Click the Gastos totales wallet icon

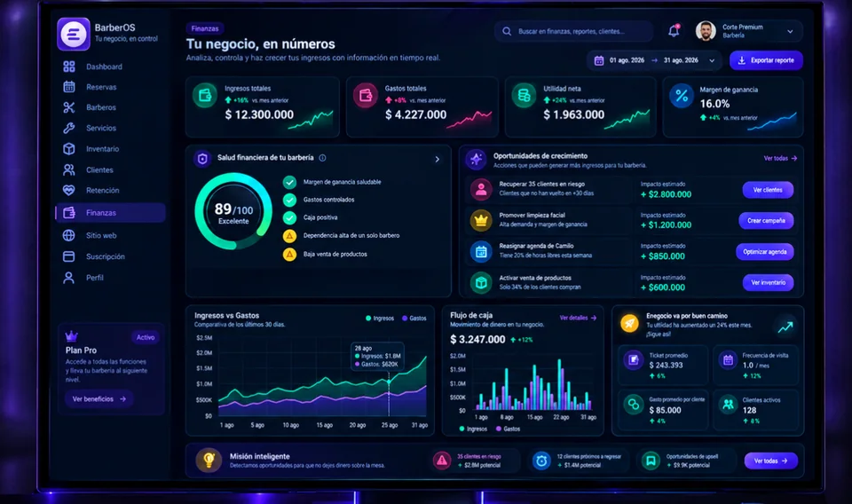point(366,96)
